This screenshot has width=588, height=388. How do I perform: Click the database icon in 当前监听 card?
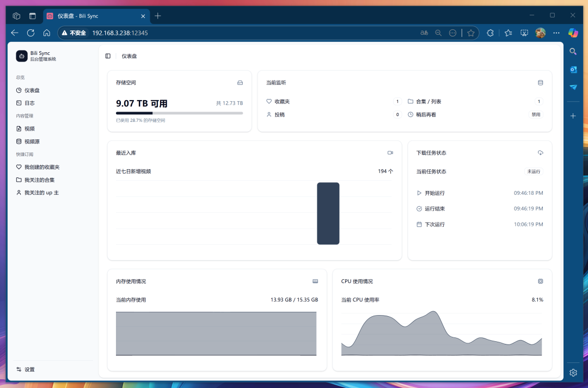541,83
